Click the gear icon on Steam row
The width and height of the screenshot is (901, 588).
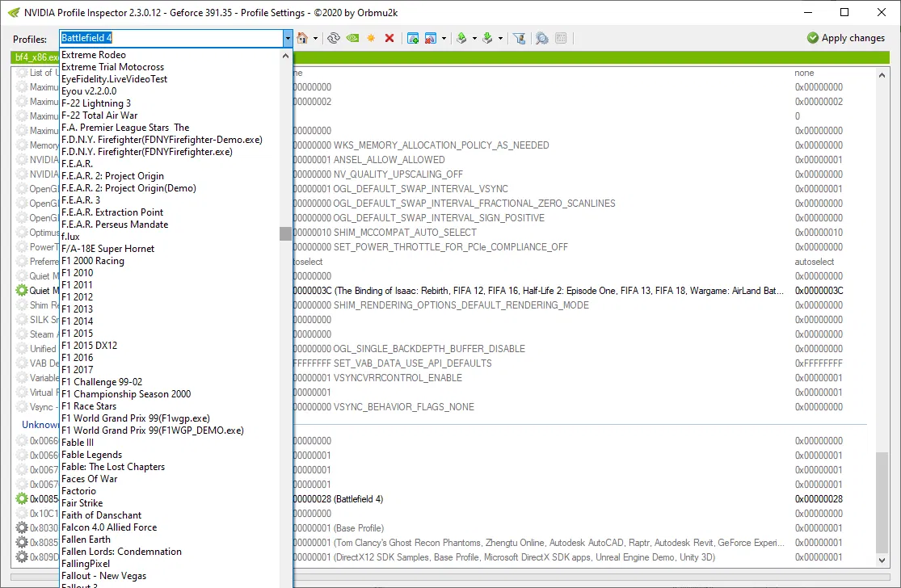coord(22,334)
